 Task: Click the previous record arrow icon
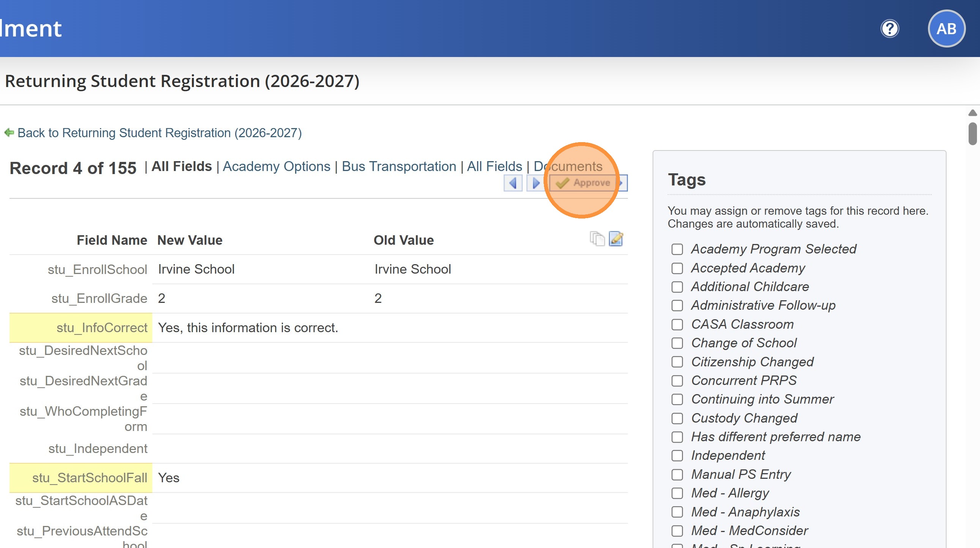(513, 183)
